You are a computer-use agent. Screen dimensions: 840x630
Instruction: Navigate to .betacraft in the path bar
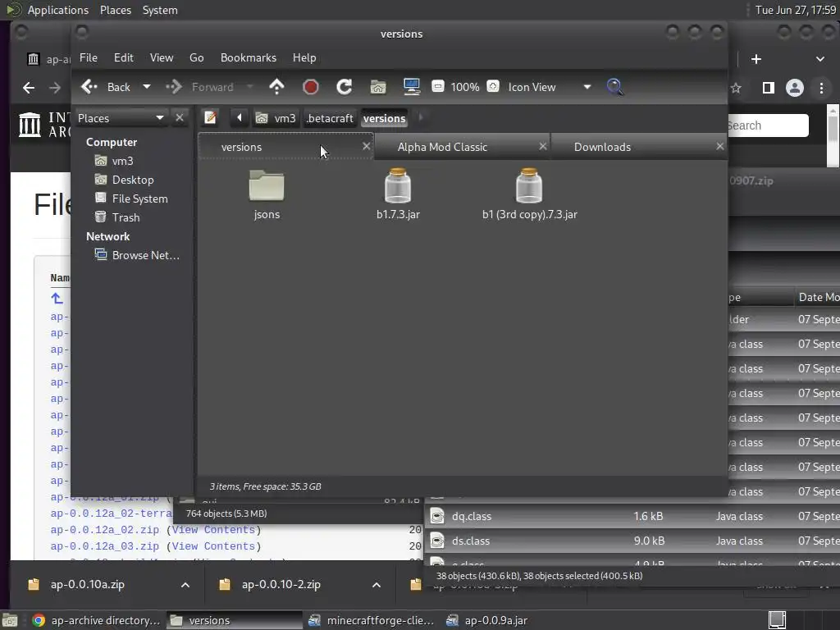click(x=330, y=118)
